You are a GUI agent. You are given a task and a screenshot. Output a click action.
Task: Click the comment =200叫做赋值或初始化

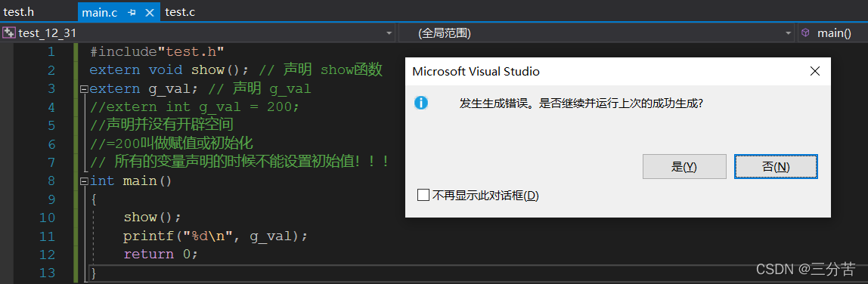172,144
